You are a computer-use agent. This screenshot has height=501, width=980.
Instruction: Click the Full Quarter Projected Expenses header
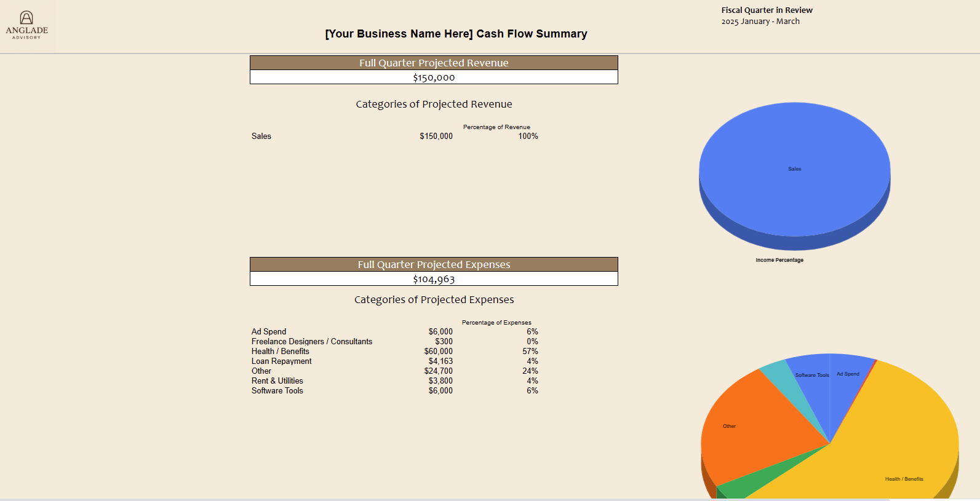tap(434, 264)
